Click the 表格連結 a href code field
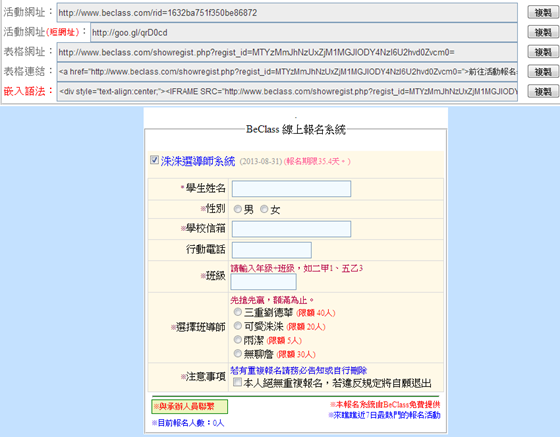Screen dimensions: 560x437 point(287,72)
